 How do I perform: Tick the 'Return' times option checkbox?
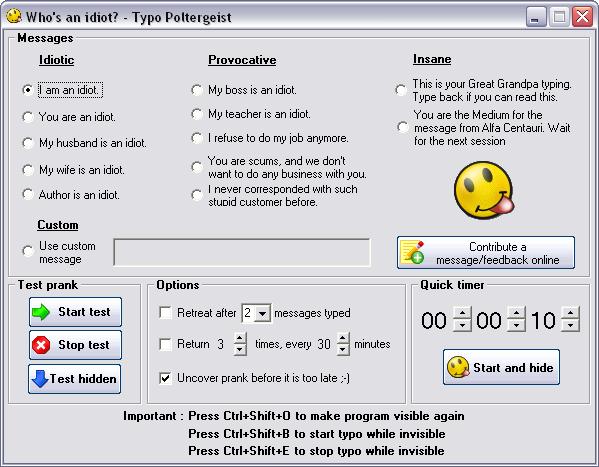pyautogui.click(x=165, y=344)
